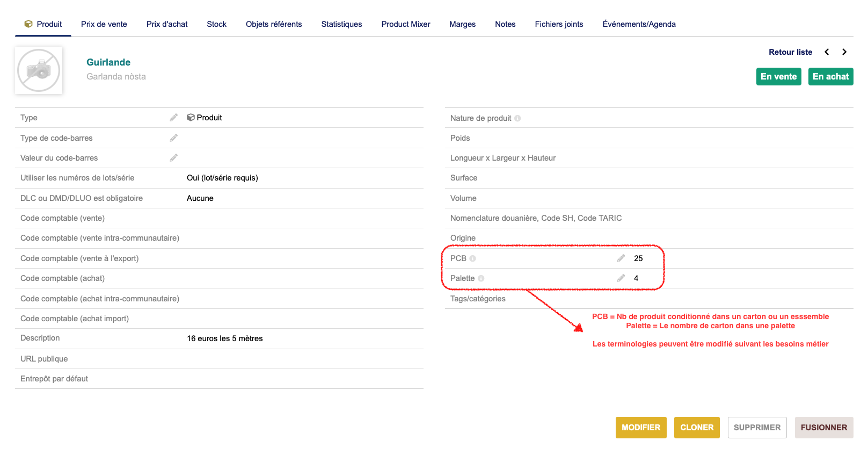Click the Retour liste link
Viewport: 868px width, 455px height.
coord(790,52)
